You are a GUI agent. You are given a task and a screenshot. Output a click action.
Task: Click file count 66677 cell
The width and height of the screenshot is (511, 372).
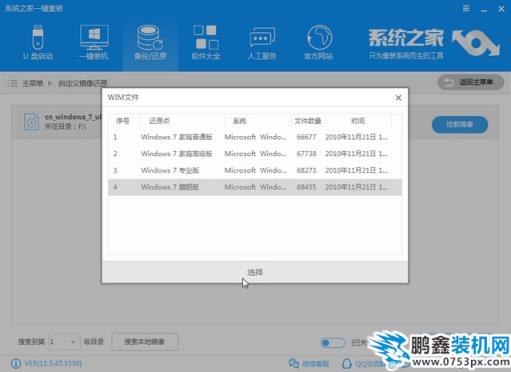[306, 137]
